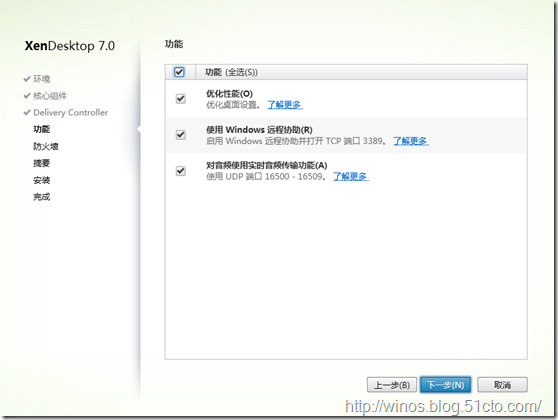
Task: Select the Delivery Controller sidebar step
Action: point(70,112)
